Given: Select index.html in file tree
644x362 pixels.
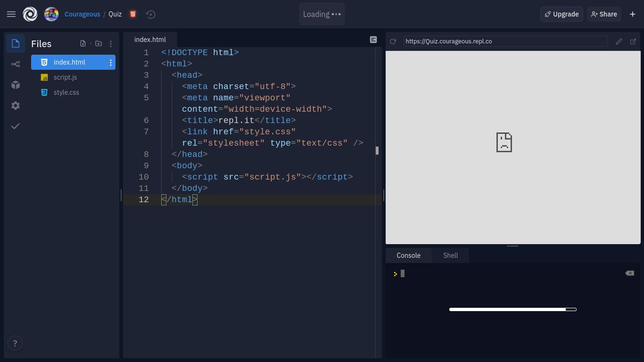Looking at the screenshot, I should point(73,62).
